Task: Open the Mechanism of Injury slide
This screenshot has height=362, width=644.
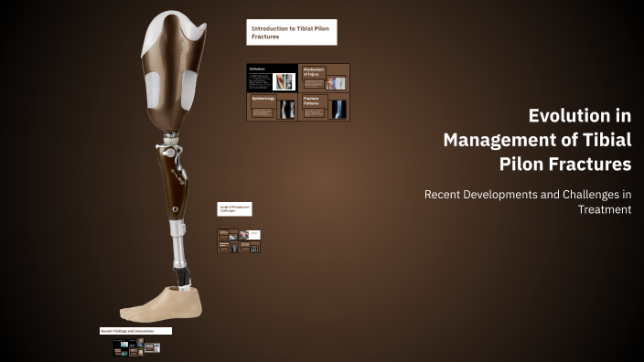Action: 324,78
